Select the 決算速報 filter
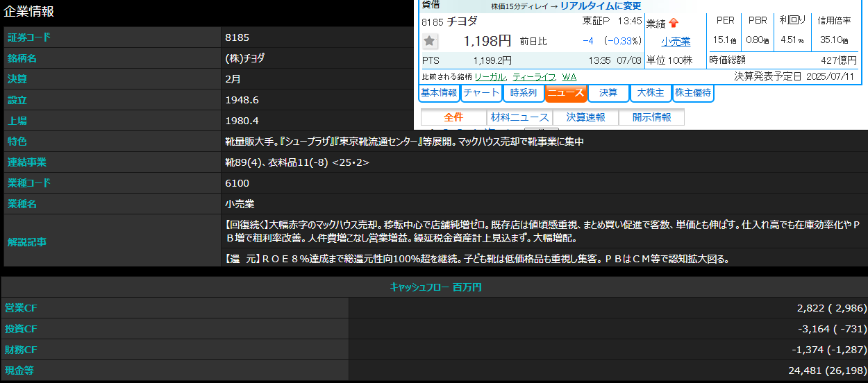 point(585,117)
